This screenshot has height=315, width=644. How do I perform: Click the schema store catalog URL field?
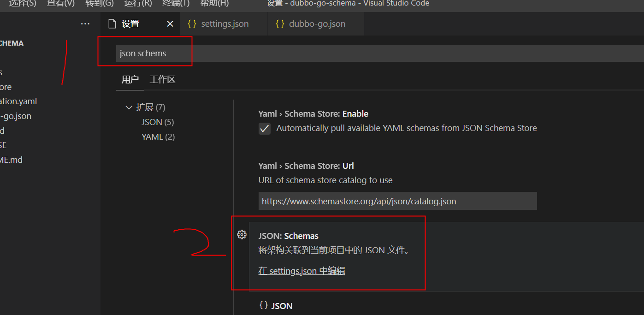(397, 201)
